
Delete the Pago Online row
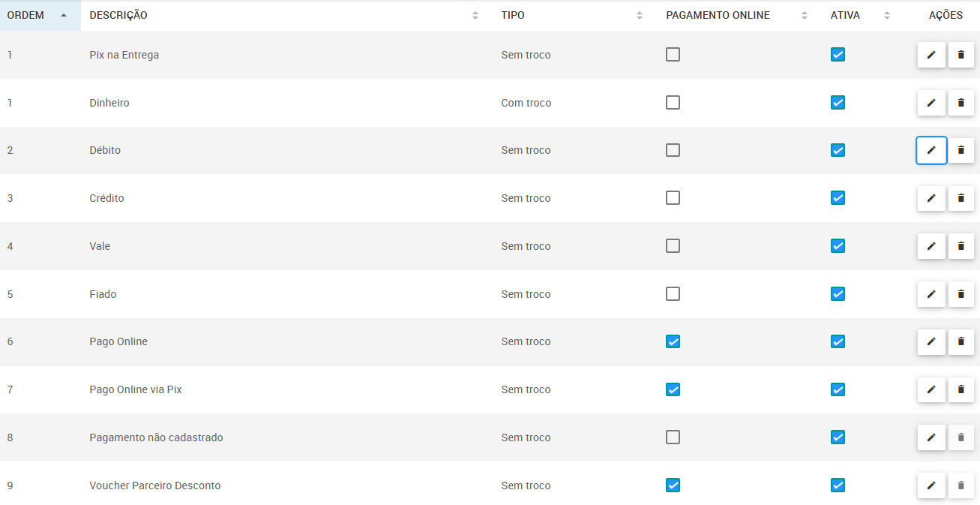click(x=961, y=341)
